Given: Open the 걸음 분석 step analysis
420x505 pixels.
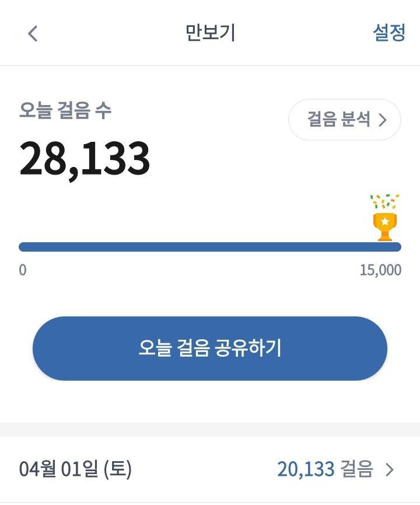Looking at the screenshot, I should point(345,120).
